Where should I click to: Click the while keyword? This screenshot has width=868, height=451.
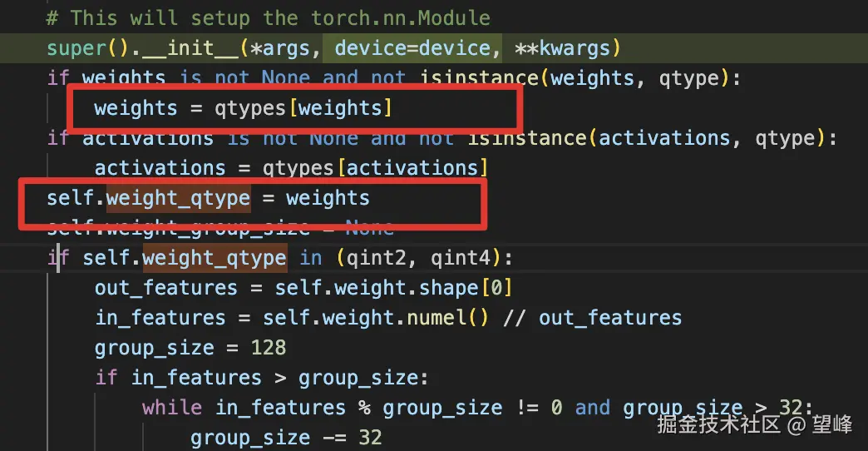coord(171,408)
